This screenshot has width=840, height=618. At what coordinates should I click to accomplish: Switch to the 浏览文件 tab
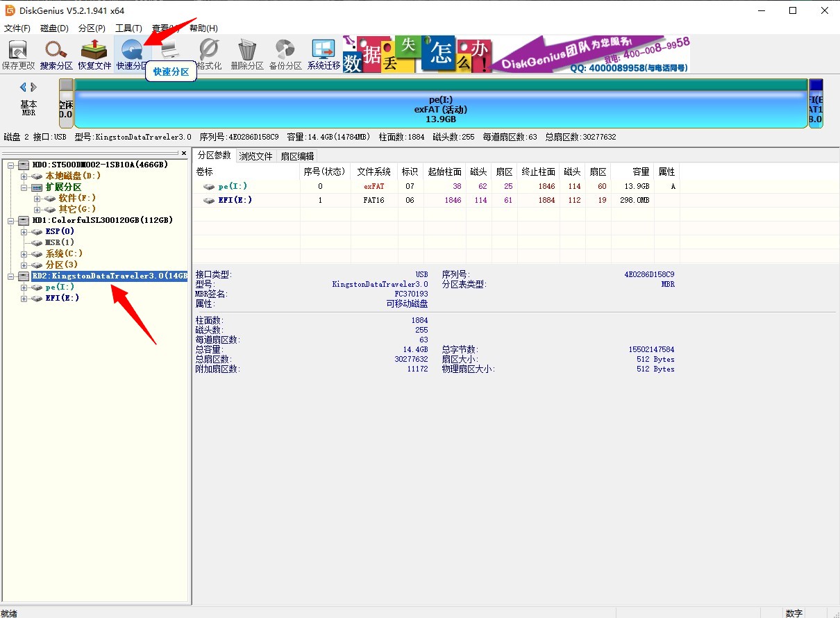256,156
